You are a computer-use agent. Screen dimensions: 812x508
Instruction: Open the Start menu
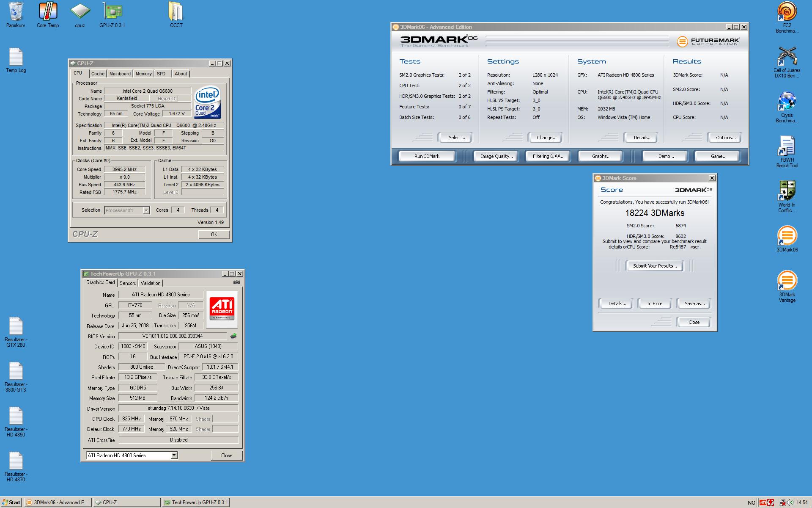tap(11, 502)
